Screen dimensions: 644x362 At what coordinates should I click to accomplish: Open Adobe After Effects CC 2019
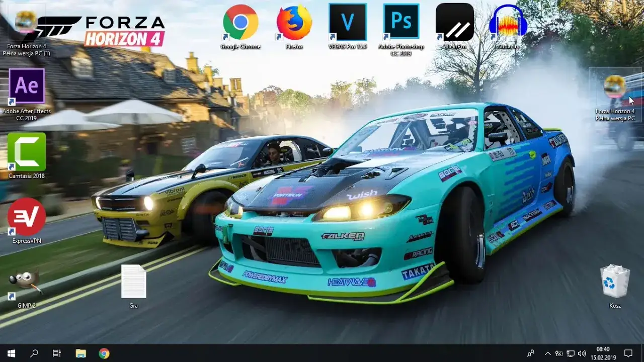27,85
